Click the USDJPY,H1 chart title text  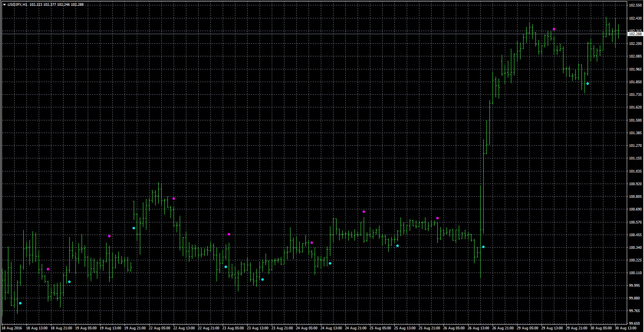pos(18,5)
